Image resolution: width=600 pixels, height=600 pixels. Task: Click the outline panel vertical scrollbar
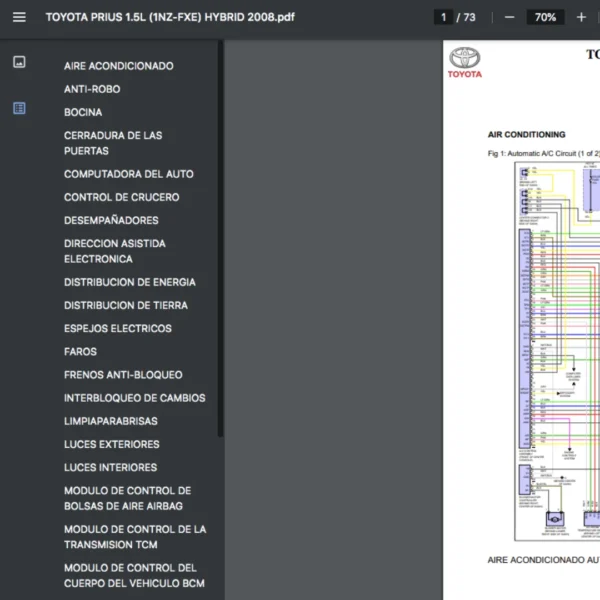220,240
